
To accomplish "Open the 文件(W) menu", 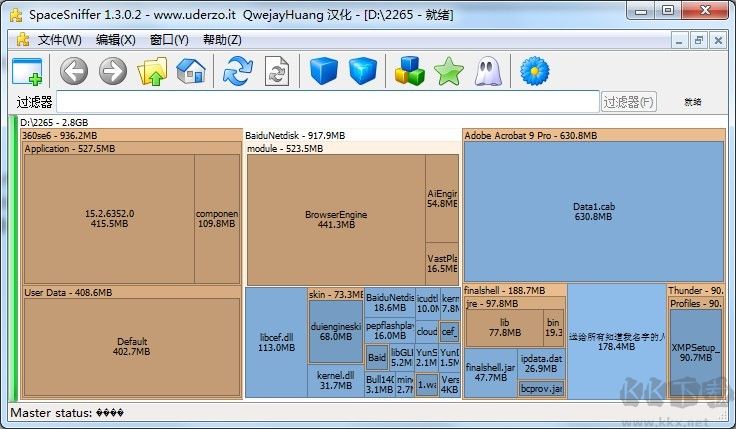I will coord(60,40).
